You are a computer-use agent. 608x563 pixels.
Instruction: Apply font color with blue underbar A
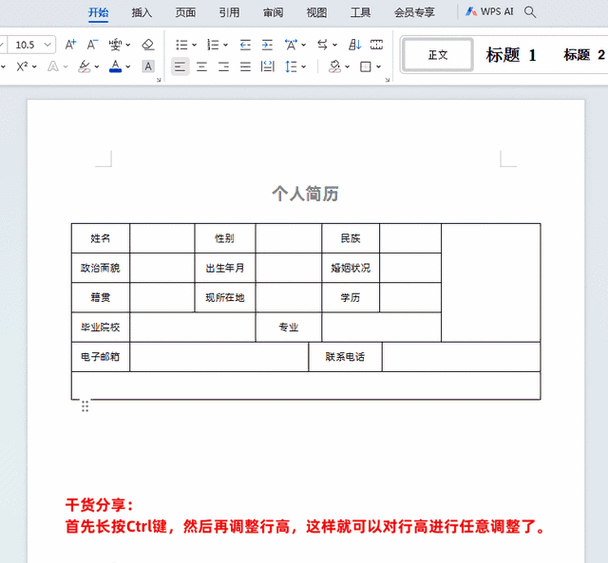pos(116,67)
